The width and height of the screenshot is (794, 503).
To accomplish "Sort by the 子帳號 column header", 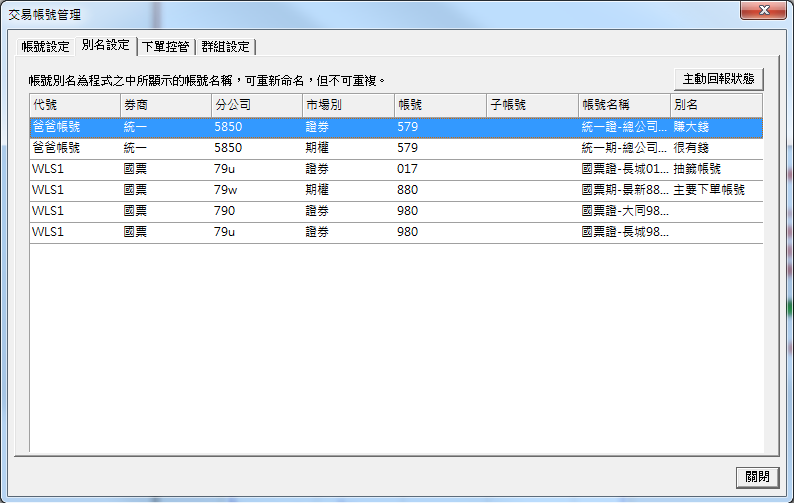I will pos(530,105).
